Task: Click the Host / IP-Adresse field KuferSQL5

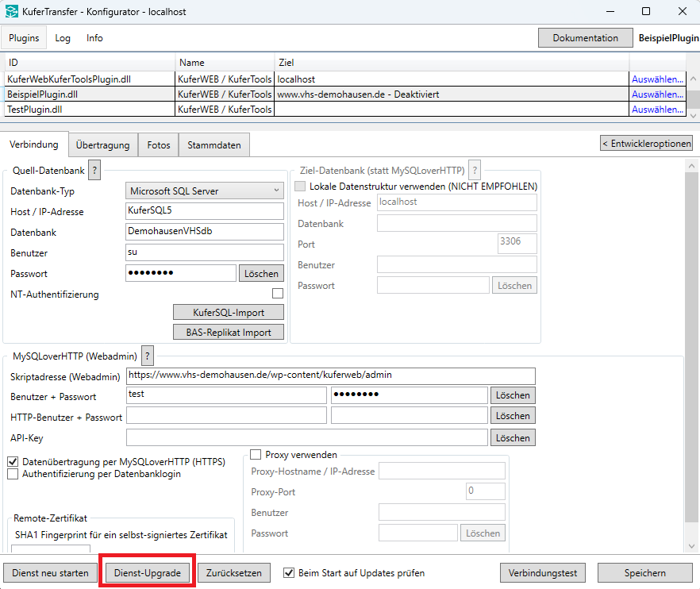Action: [x=205, y=211]
